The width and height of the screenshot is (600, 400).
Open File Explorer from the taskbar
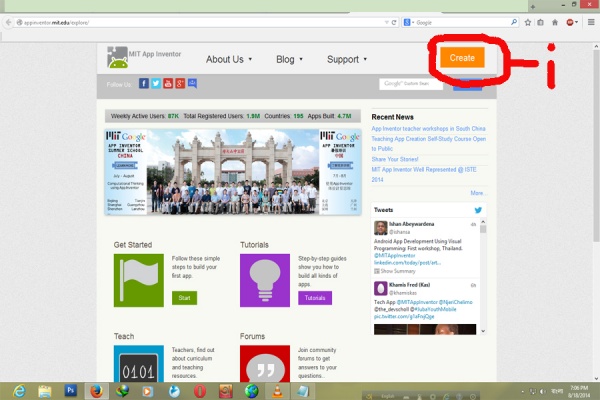pyautogui.click(x=45, y=391)
